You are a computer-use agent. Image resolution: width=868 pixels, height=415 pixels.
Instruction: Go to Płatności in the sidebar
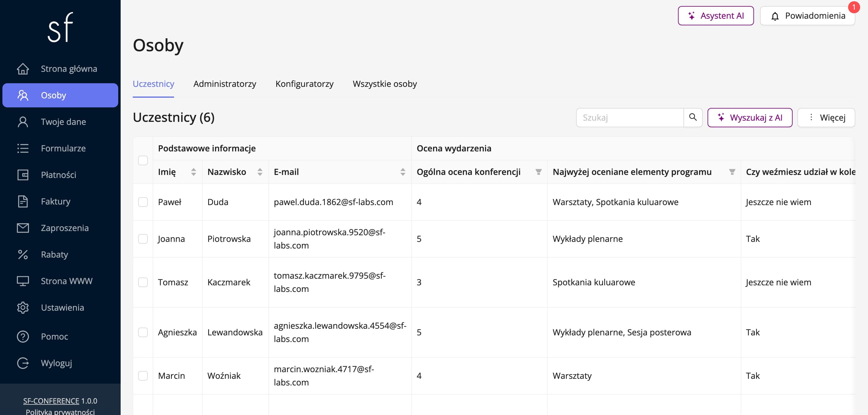click(x=60, y=175)
